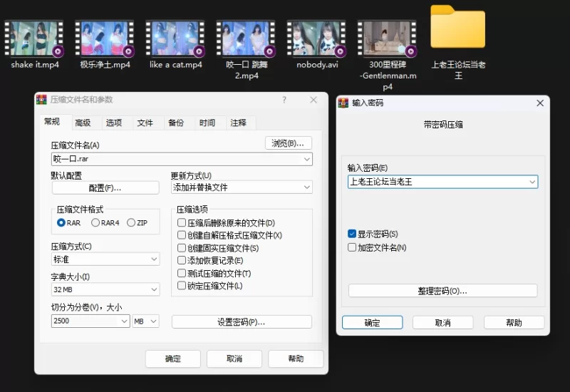Select the ZIP archive format radio button

[131, 223]
